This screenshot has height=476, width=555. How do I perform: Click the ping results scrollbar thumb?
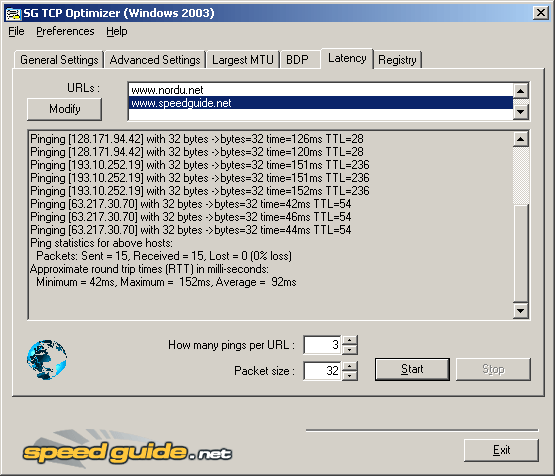[x=521, y=253]
